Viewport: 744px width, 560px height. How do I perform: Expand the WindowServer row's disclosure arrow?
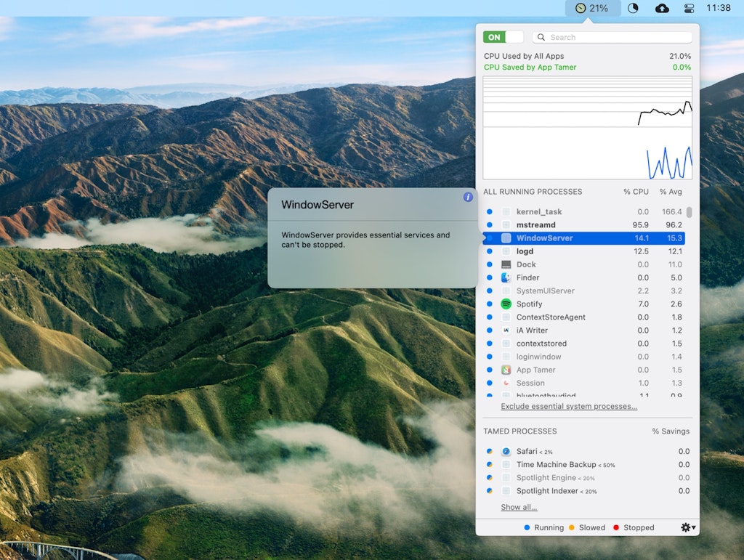pos(482,238)
